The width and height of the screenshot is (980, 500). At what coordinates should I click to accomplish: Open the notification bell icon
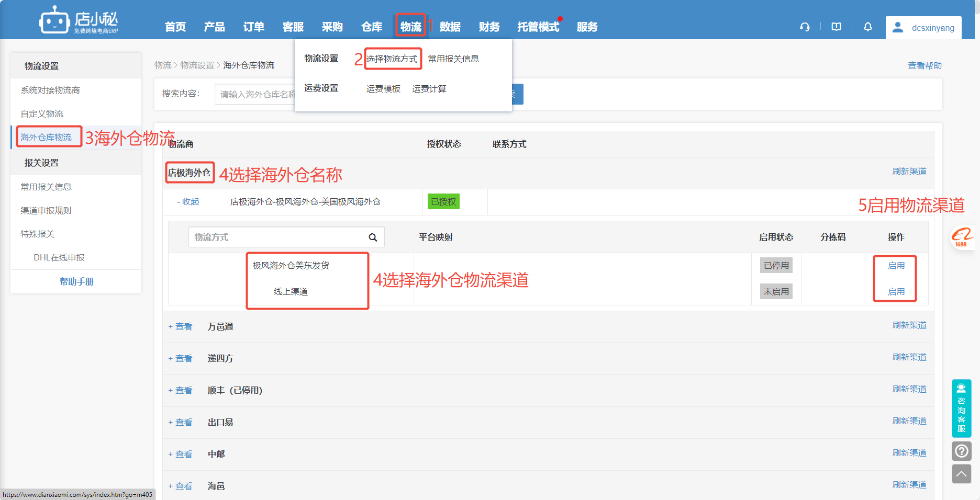[x=867, y=27]
